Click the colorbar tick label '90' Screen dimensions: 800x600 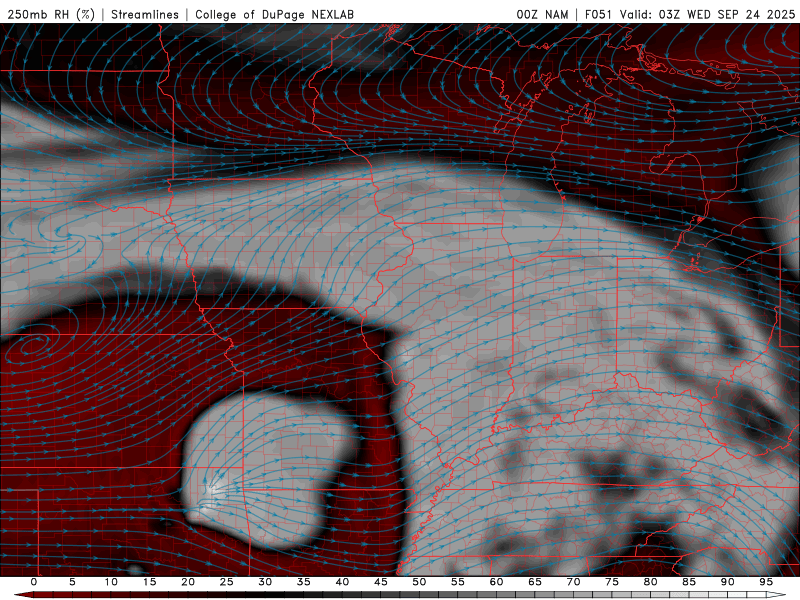(727, 582)
